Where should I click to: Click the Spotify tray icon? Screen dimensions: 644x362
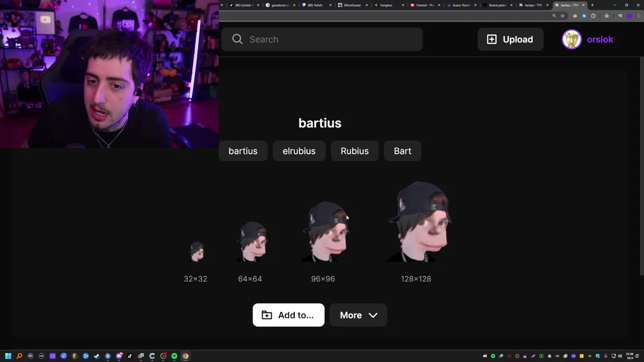[x=493, y=356]
